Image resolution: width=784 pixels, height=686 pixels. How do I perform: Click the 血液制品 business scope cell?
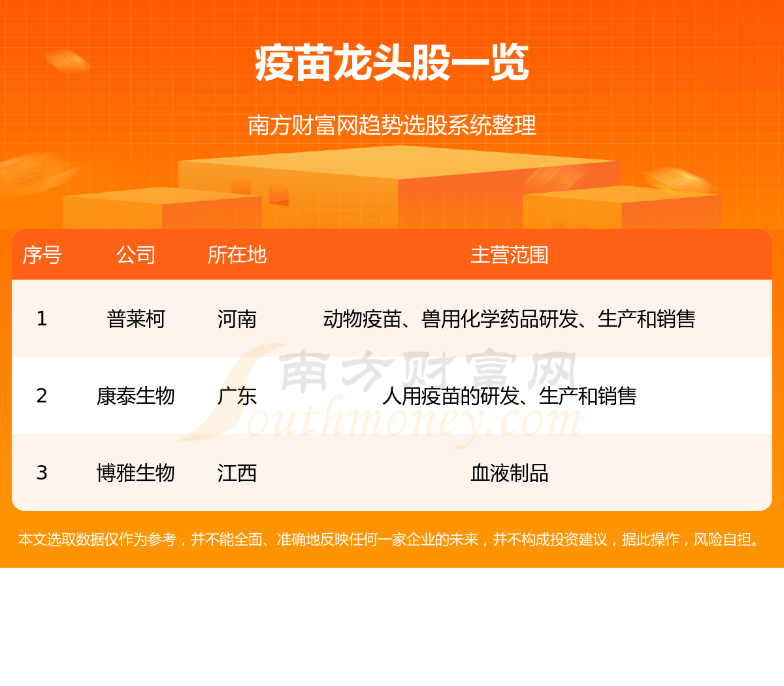[510, 473]
